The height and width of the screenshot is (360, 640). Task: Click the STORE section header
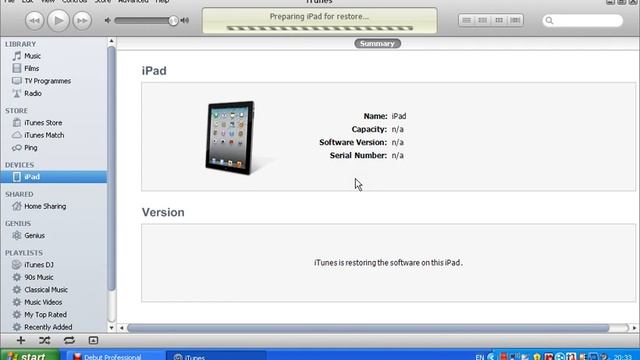click(16, 111)
